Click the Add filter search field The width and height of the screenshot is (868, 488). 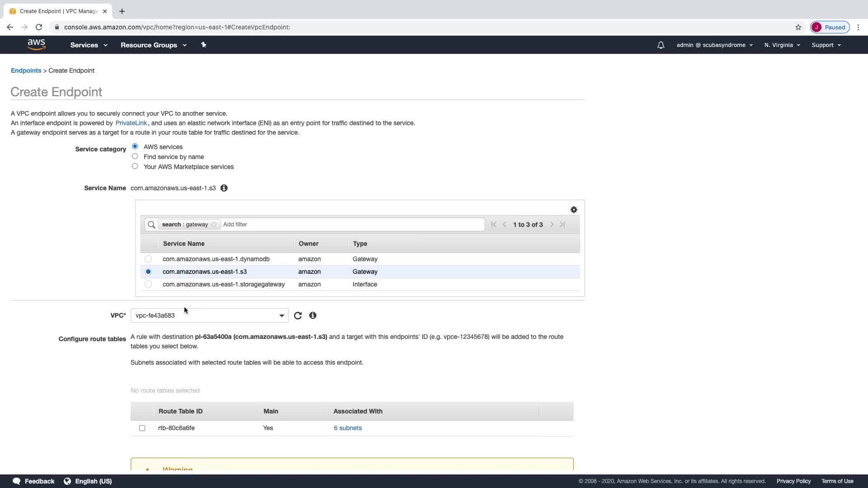[x=353, y=225]
